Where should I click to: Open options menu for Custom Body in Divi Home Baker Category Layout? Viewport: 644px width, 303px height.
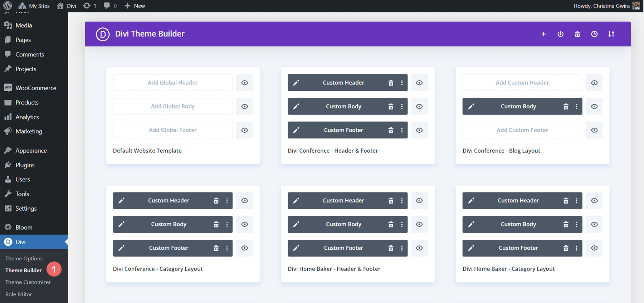click(576, 224)
